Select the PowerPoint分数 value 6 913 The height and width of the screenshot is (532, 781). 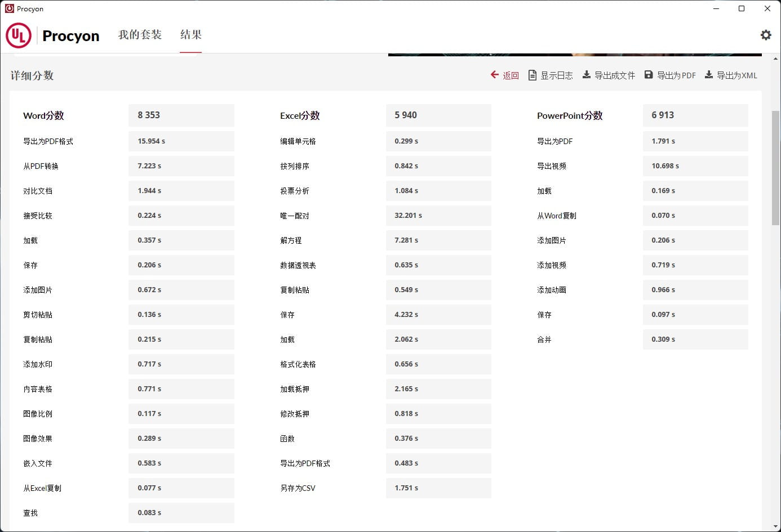695,115
